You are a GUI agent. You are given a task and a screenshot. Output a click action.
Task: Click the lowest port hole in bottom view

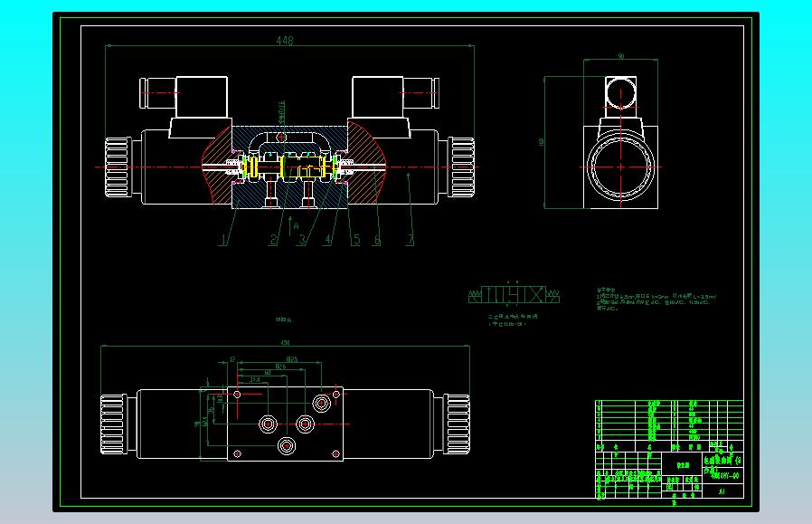pos(287,446)
